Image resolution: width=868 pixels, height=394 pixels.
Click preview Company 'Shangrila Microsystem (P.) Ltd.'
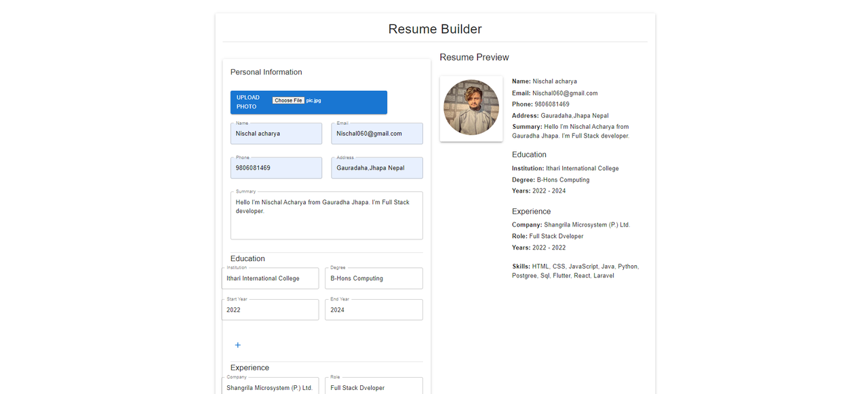click(571, 224)
